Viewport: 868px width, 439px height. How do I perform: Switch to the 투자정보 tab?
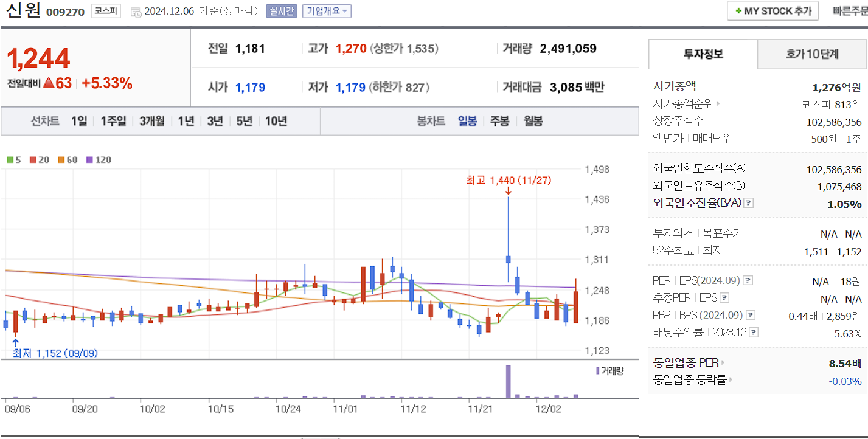pyautogui.click(x=703, y=54)
